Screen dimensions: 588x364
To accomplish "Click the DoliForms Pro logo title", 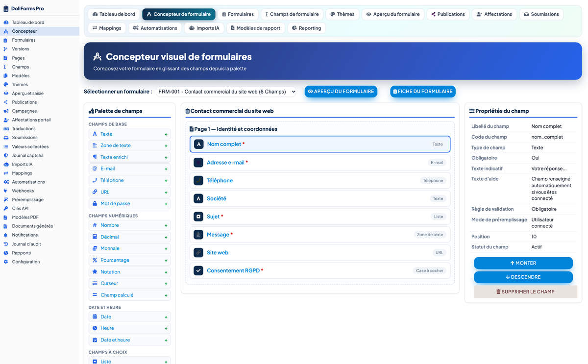I will (27, 8).
